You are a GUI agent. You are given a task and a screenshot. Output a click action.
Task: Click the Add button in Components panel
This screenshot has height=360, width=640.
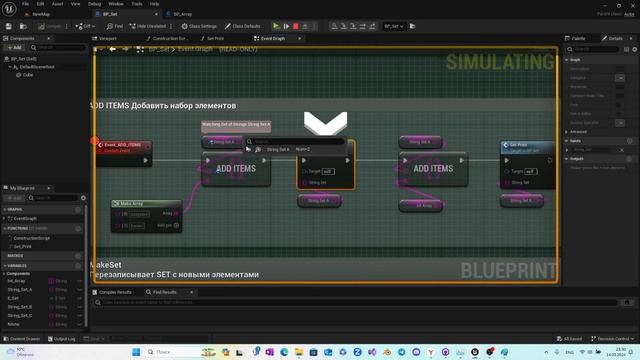point(14,48)
